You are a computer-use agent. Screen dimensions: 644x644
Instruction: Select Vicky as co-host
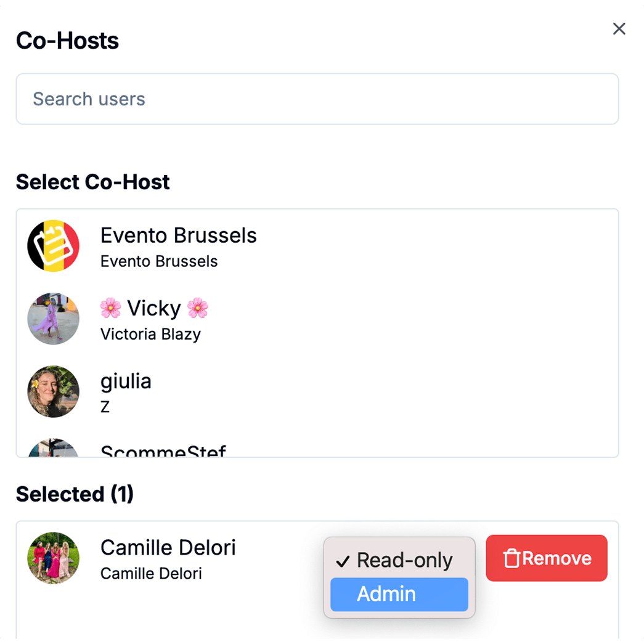(x=154, y=308)
